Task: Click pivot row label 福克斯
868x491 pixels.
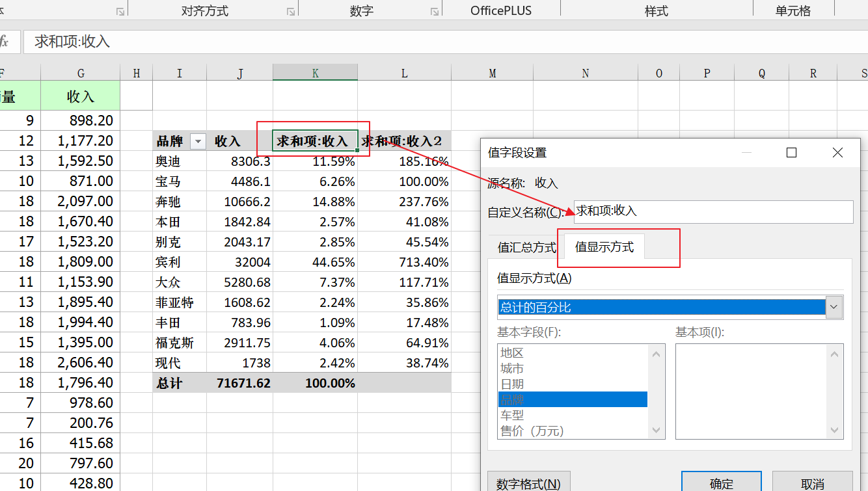Action: click(180, 343)
